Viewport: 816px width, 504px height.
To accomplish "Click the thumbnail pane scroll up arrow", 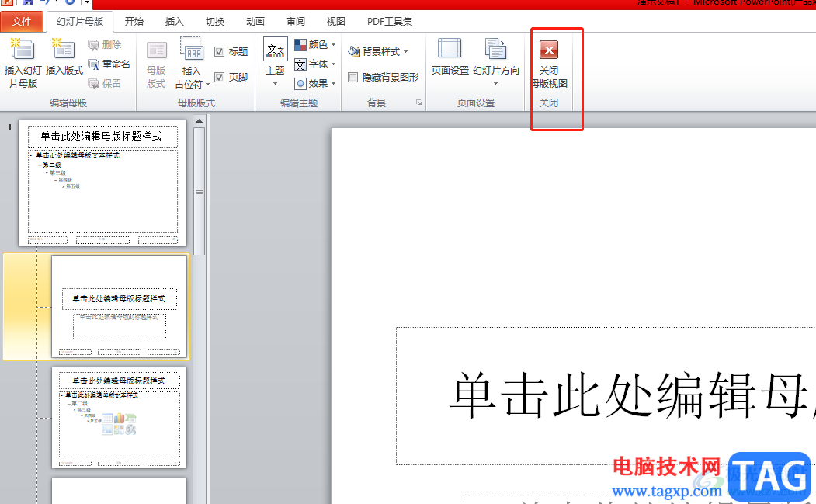I will click(199, 121).
